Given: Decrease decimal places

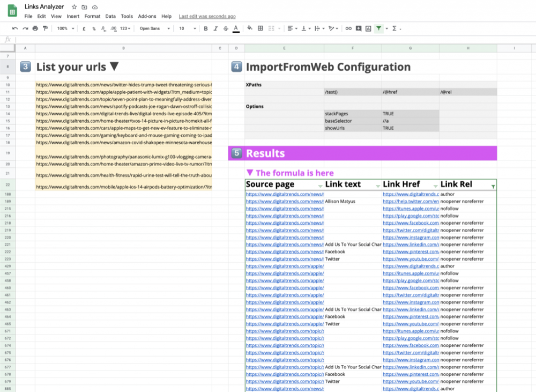Looking at the screenshot, I should 103,29.
